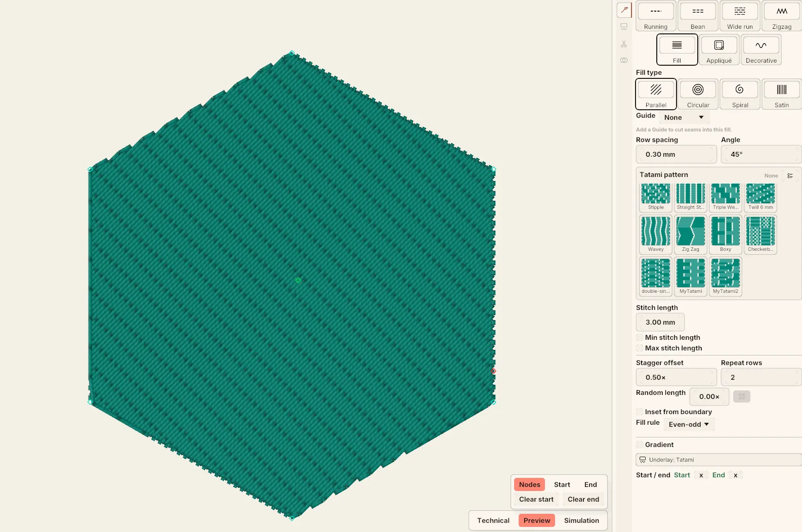
Task: Switch to Simulation view
Action: pos(581,520)
